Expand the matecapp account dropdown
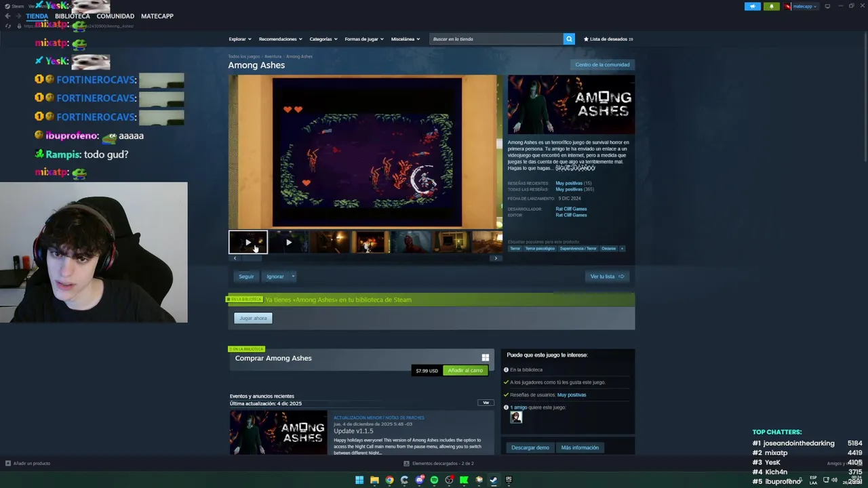868x488 pixels. click(801, 6)
